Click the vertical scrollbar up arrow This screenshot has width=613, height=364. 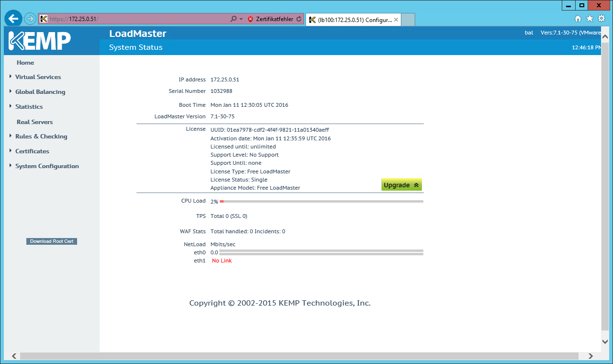(x=605, y=37)
